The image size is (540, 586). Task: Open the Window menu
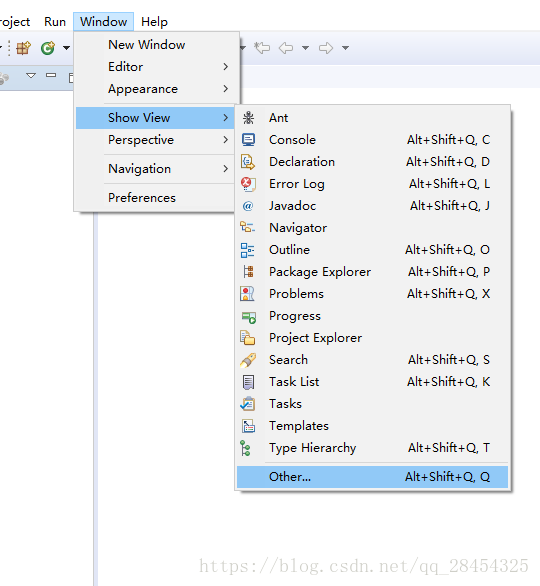104,22
